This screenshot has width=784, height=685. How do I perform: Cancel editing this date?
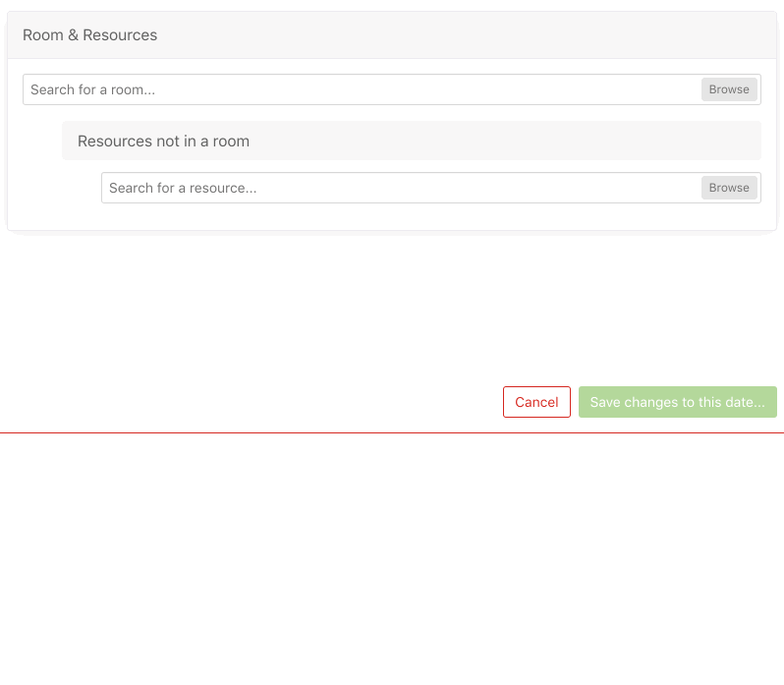point(536,402)
